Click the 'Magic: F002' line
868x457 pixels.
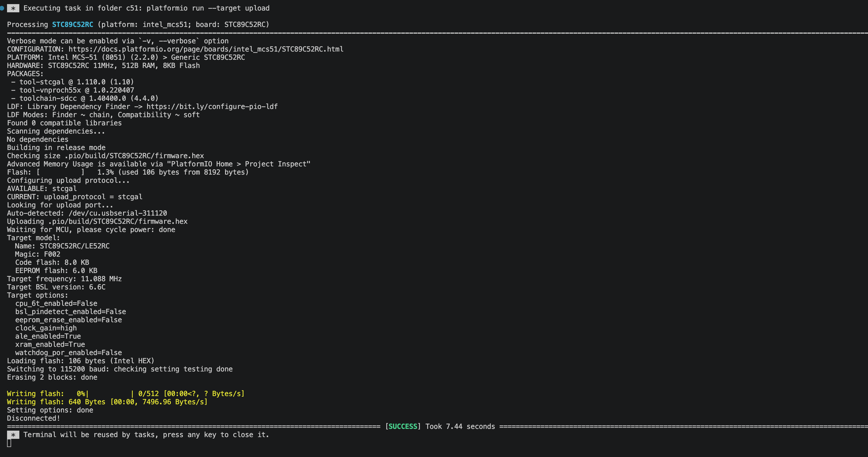point(38,254)
